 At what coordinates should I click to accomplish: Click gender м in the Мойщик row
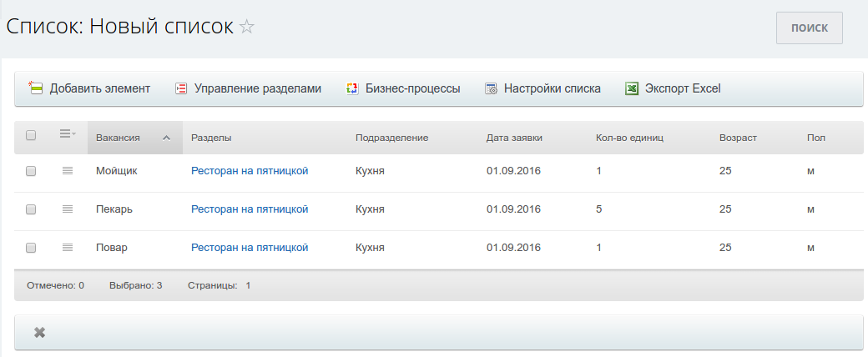coord(810,171)
